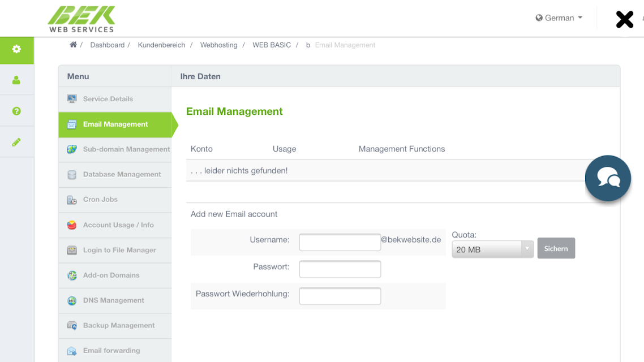Follow the Kundenbereich breadcrumb link
The image size is (644, 362).
coord(161,45)
